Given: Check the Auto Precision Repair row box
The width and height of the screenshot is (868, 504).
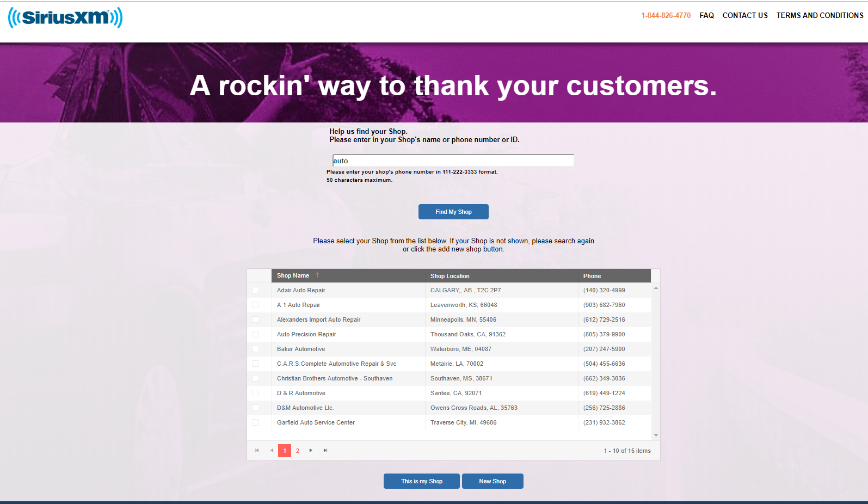Looking at the screenshot, I should [x=255, y=334].
